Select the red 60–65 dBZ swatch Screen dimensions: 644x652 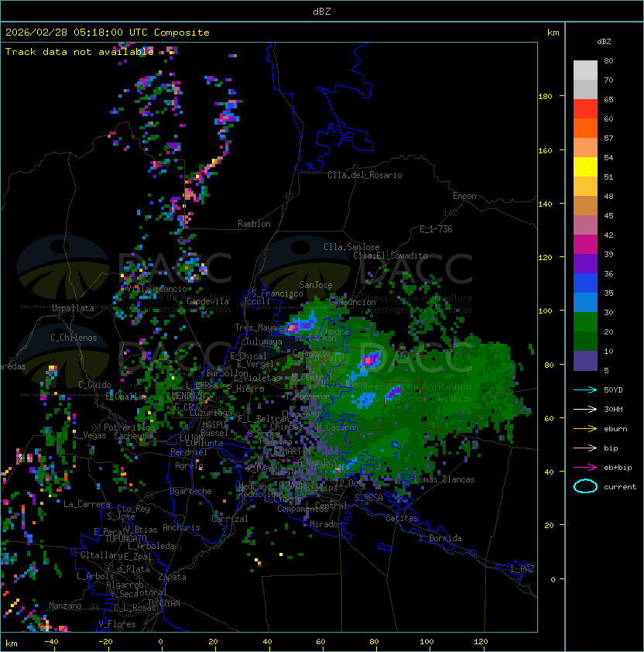tap(585, 108)
